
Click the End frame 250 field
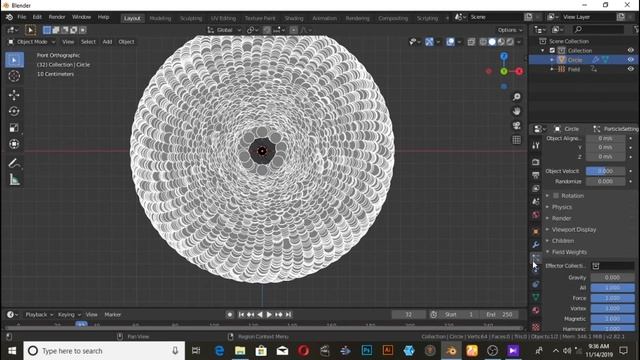pyautogui.click(x=499, y=315)
